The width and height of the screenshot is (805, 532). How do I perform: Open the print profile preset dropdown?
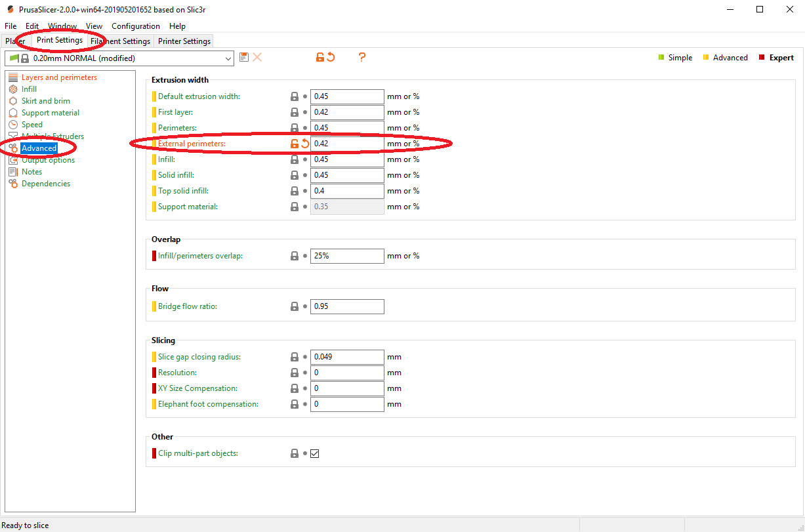coord(228,58)
